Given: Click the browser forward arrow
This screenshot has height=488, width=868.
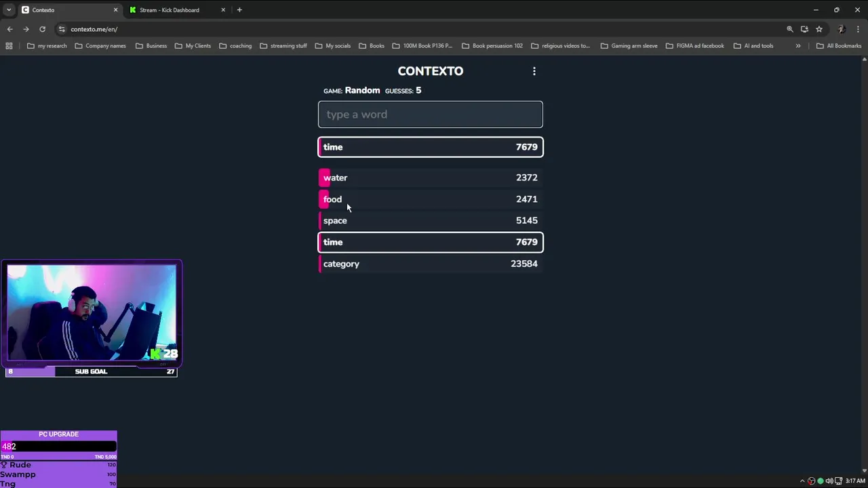Looking at the screenshot, I should (26, 29).
